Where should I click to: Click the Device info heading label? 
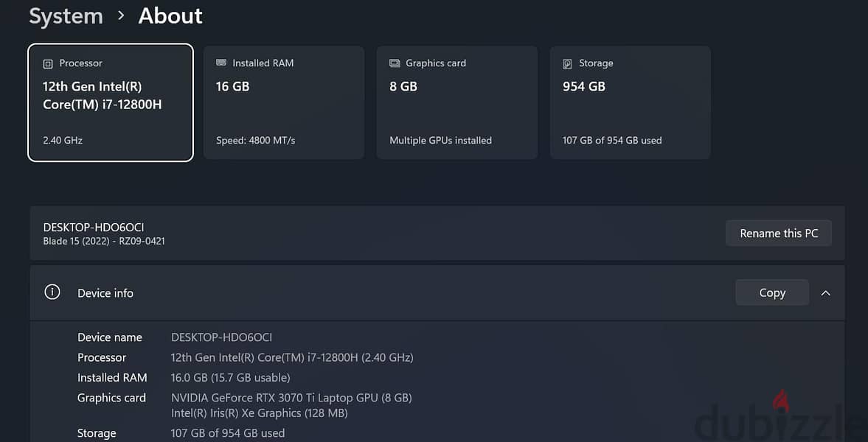[x=105, y=293]
